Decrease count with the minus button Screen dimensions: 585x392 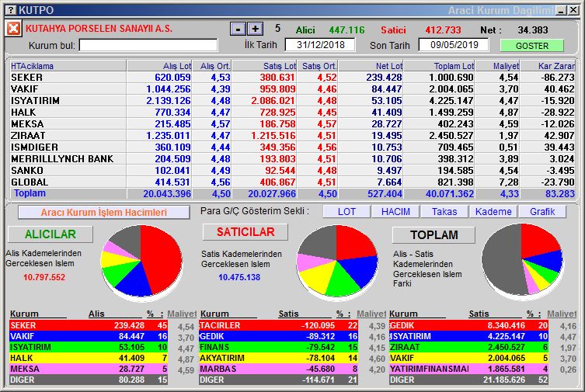(238, 29)
